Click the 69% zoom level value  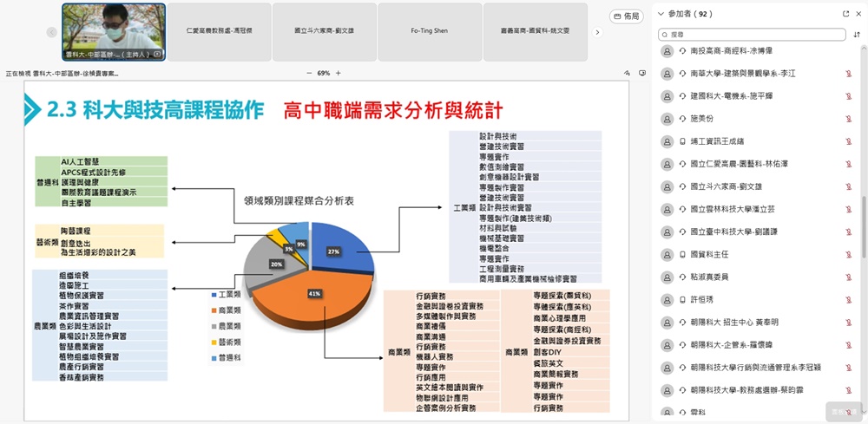[x=323, y=73]
